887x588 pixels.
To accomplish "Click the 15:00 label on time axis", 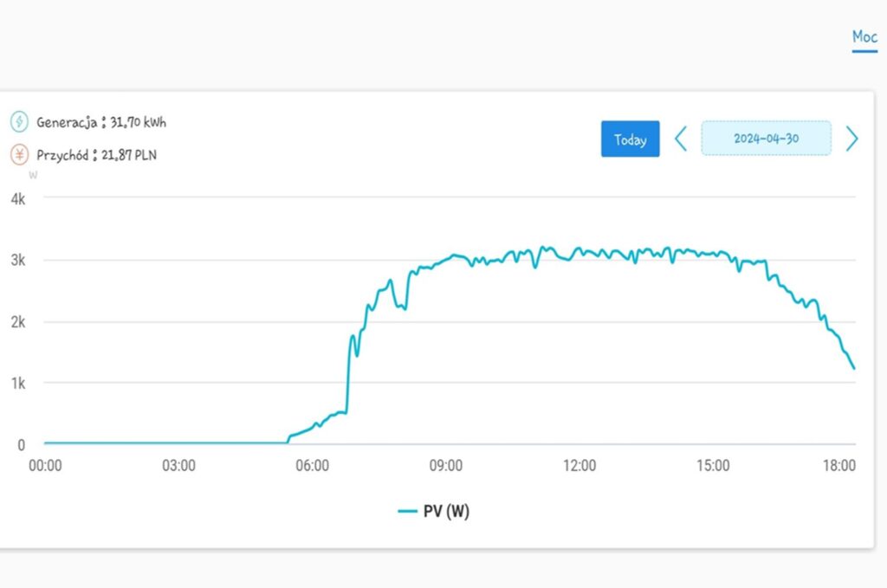I will [x=713, y=466].
